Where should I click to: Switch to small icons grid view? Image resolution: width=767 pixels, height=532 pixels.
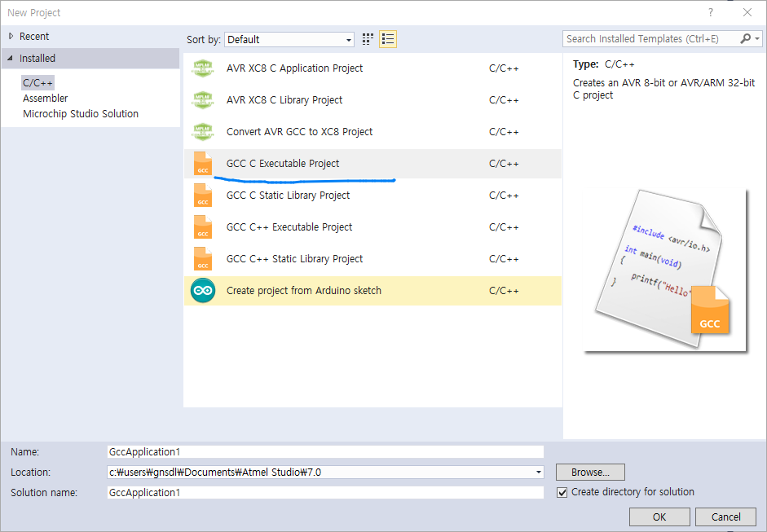(x=368, y=39)
